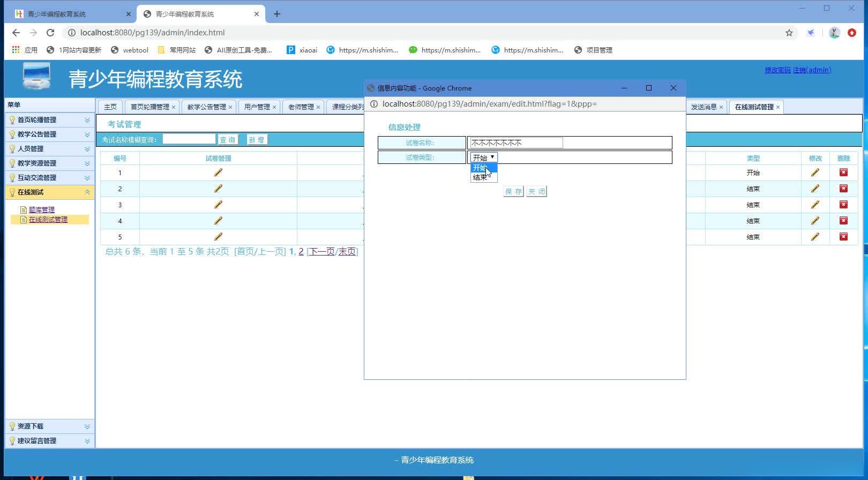Expand 人员管理 menu section
This screenshot has width=868, height=480.
[x=87, y=149]
